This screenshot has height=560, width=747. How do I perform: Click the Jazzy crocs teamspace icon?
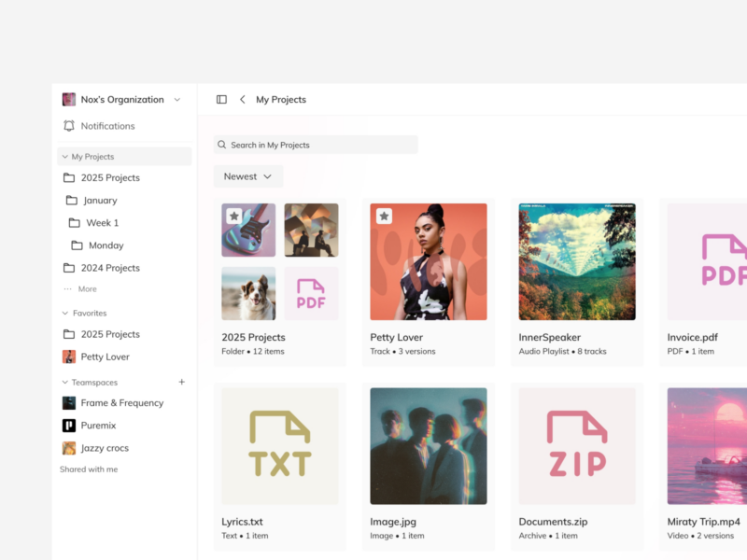69,448
